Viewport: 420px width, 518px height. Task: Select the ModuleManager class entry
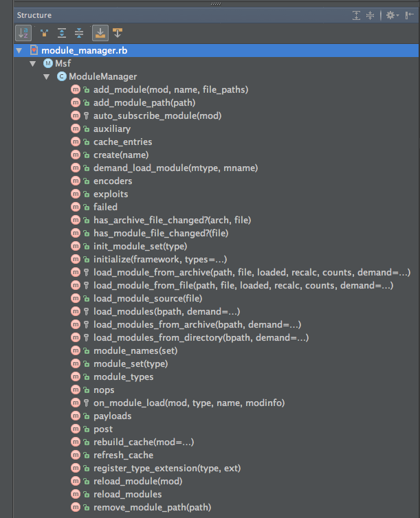point(103,77)
